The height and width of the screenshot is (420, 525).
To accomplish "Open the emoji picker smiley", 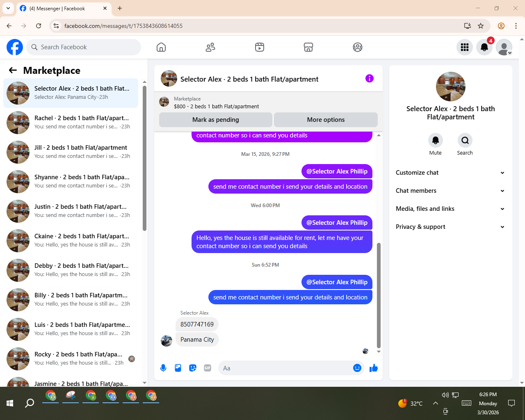I will pyautogui.click(x=357, y=368).
